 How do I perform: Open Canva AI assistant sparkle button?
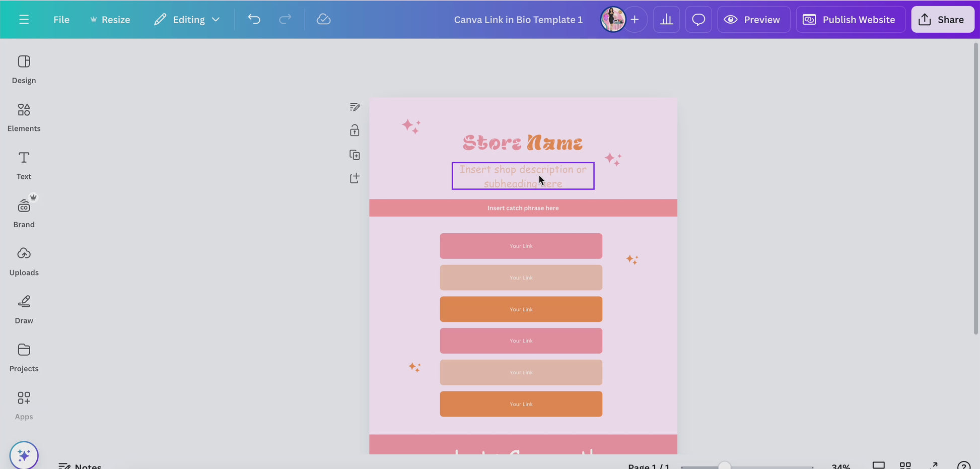(24, 455)
